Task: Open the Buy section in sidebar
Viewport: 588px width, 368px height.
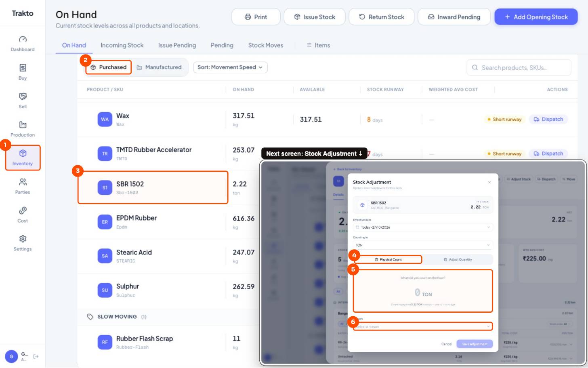Action: click(x=23, y=71)
